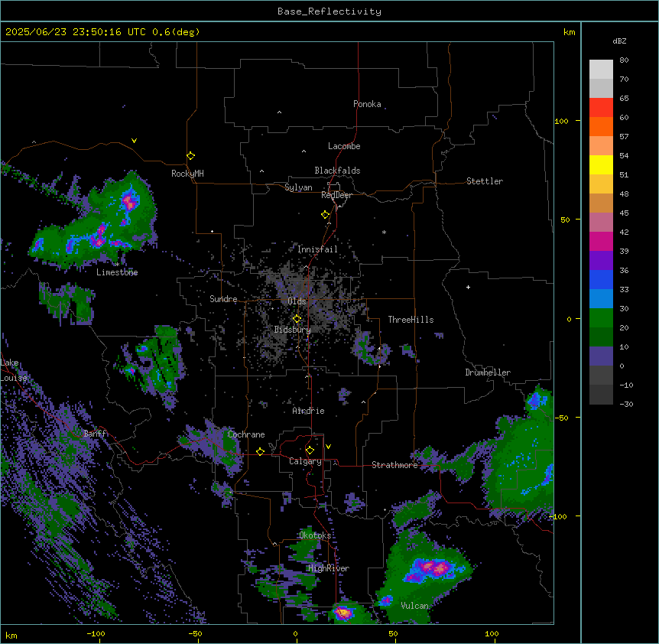The width and height of the screenshot is (659, 644).
Task: Click the Lake Louise label
Action: pyautogui.click(x=13, y=370)
